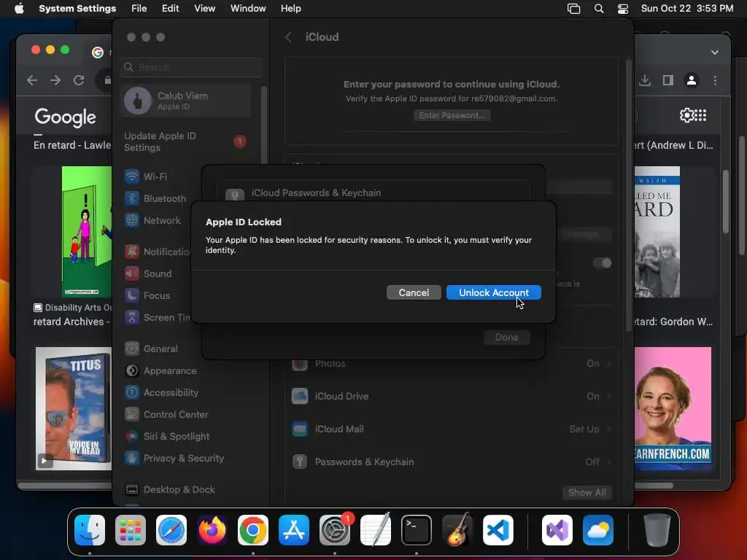The height and width of the screenshot is (560, 747).
Task: Open iCloud Drive row chevron
Action: pyautogui.click(x=608, y=396)
